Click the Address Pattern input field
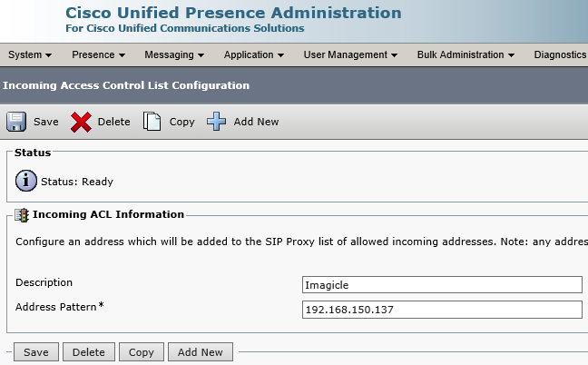Screen dimensions: 588x365 pos(442,310)
